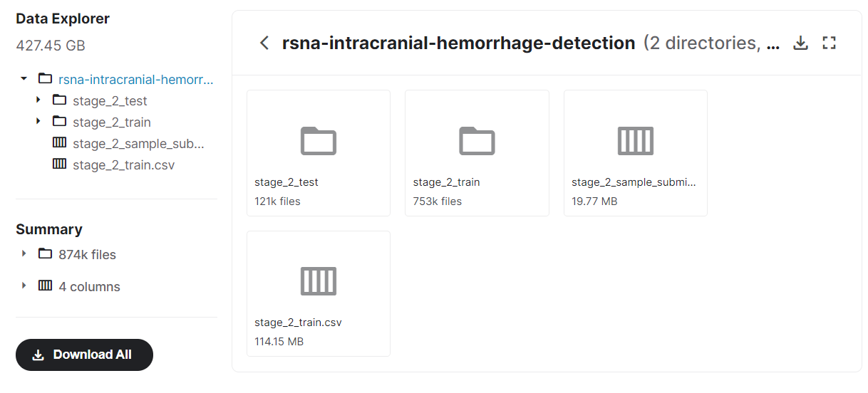Screen dimensions: 868x393
Task: Click the Download All button
Action: (84, 355)
